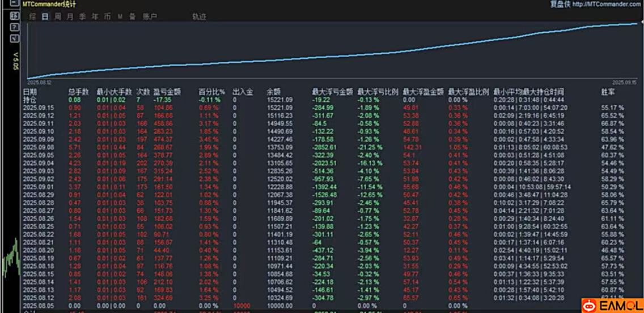Open the 轨迹 trajectory tab
This screenshot has width=644, height=313.
(x=199, y=16)
